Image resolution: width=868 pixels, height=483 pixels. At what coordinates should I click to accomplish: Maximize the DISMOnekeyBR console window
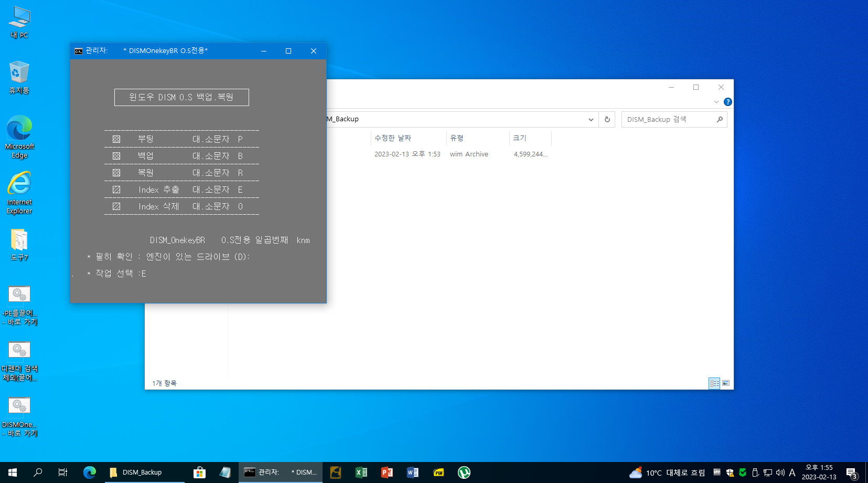[288, 51]
